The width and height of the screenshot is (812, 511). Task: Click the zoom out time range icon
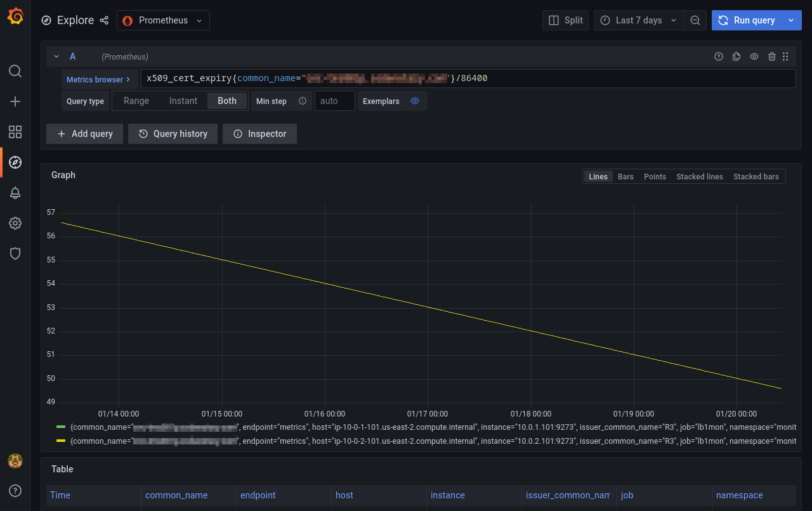click(x=695, y=20)
